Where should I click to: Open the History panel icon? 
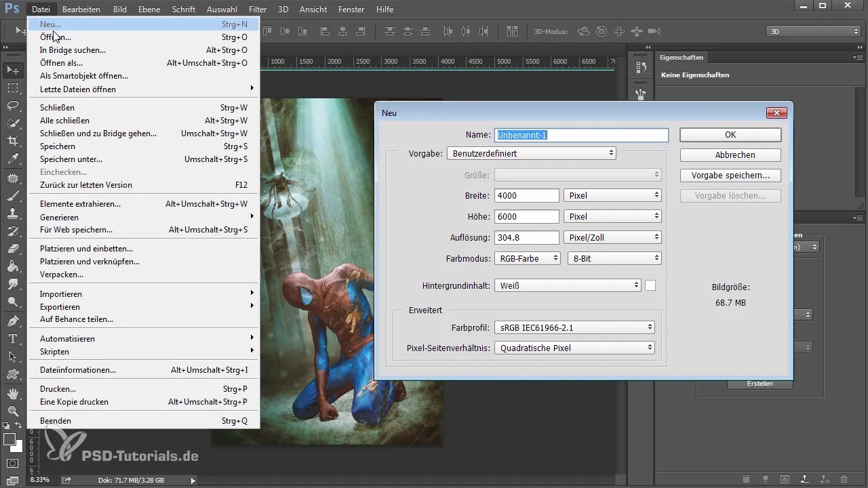[640, 67]
